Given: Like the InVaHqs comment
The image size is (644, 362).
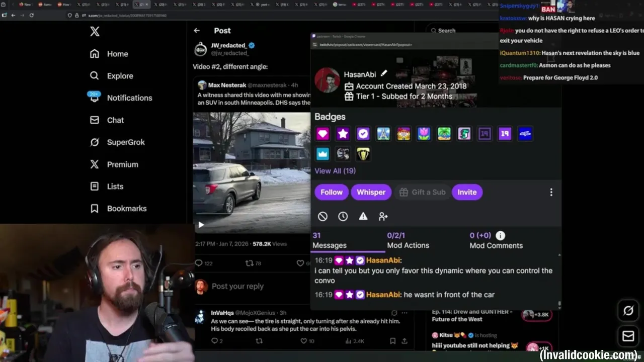Looking at the screenshot, I should click(303, 341).
